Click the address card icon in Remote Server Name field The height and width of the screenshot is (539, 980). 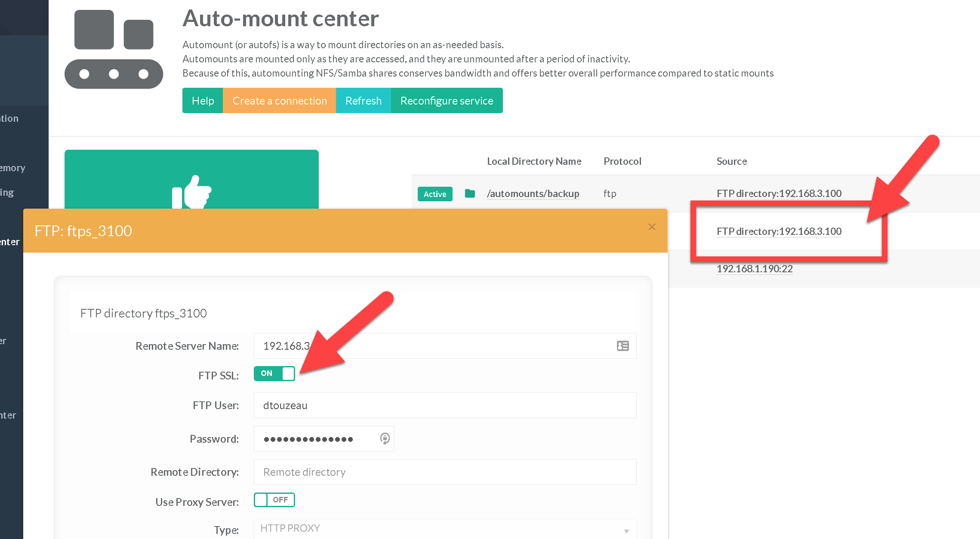pyautogui.click(x=623, y=346)
